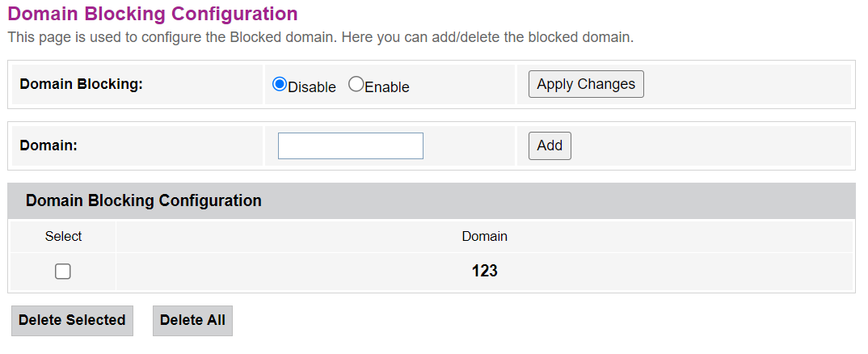
Task: Select the Enable radio button
Action: pyautogui.click(x=356, y=84)
